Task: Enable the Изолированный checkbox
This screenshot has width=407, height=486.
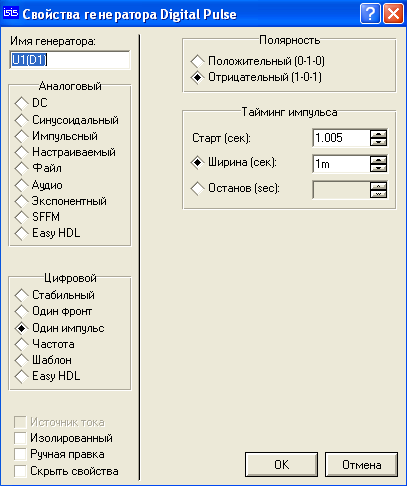Action: tap(20, 438)
